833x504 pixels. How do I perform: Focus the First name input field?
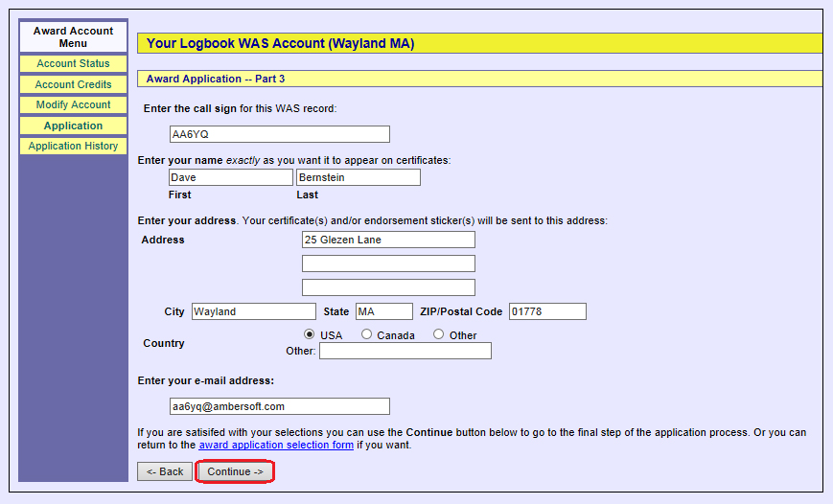point(230,177)
